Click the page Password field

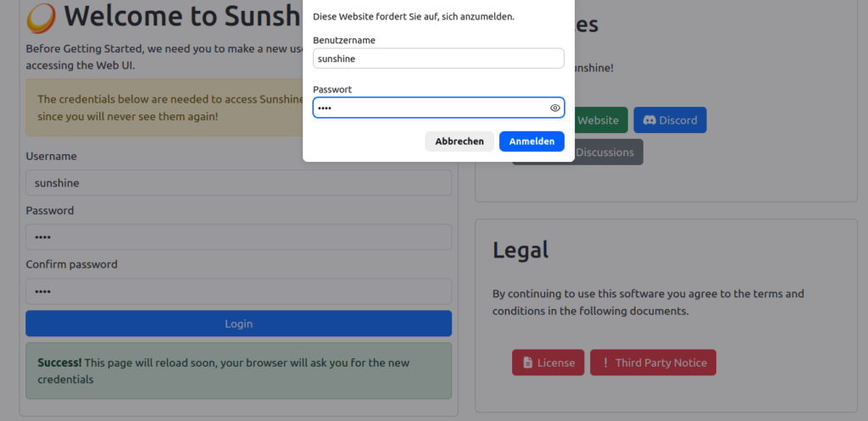(x=238, y=237)
